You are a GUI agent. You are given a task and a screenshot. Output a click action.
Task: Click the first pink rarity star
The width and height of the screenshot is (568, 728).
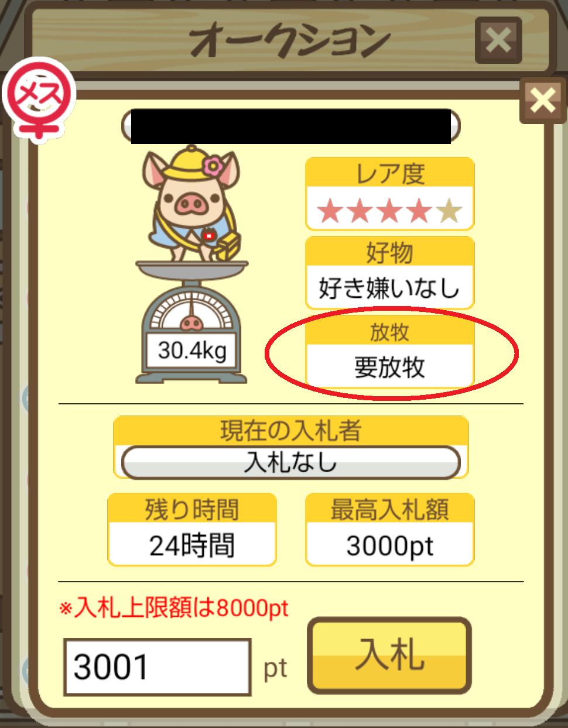coord(330,211)
